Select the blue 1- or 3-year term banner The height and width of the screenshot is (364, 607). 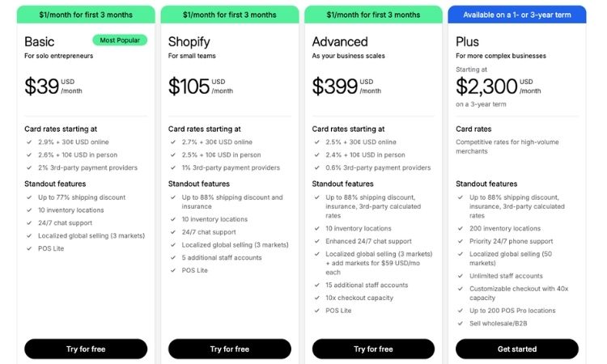[517, 15]
